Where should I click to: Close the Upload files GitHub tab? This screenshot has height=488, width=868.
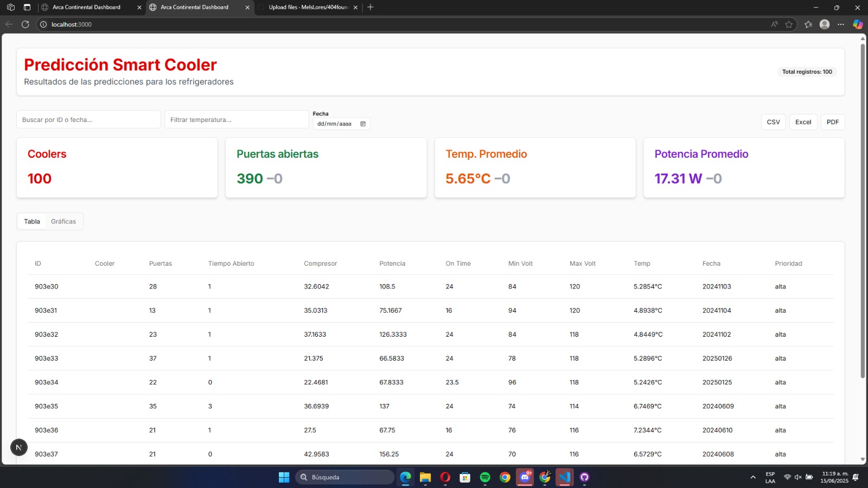[x=355, y=8]
